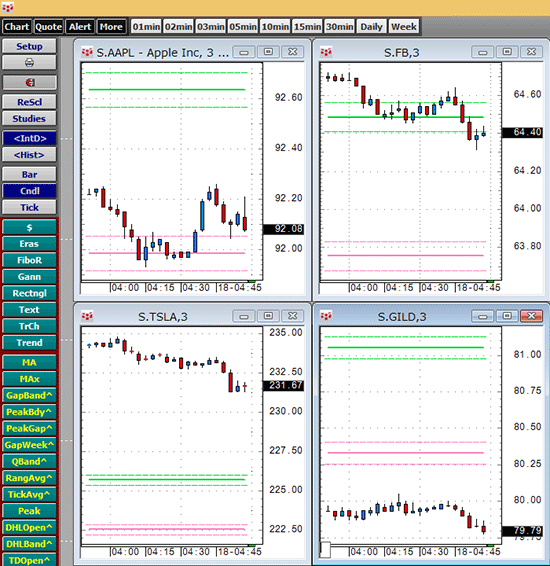
Task: Click the Peak study button
Action: click(29, 511)
